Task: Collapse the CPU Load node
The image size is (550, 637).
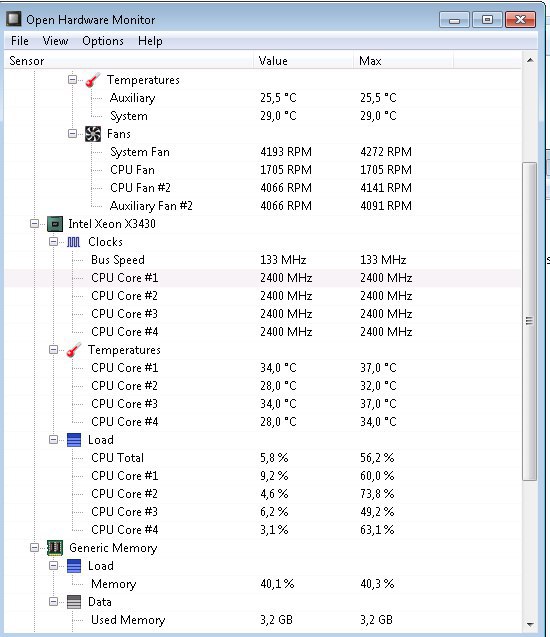Action: 53,440
